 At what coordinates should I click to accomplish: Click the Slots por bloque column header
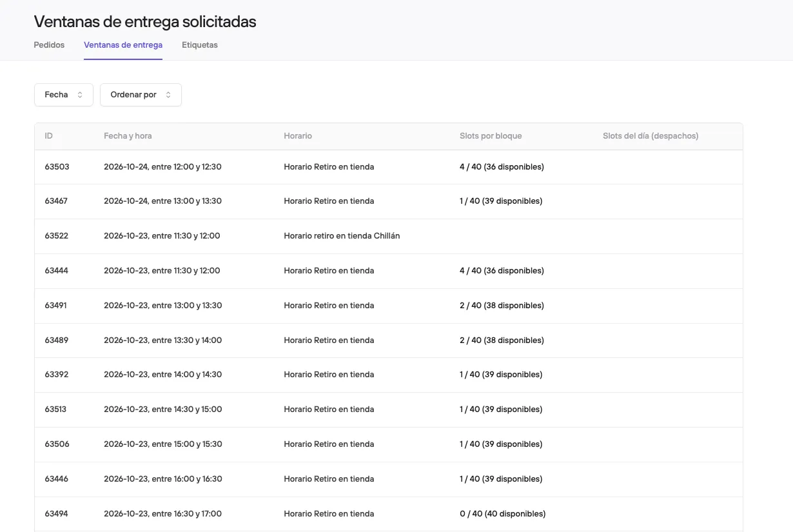pyautogui.click(x=491, y=136)
